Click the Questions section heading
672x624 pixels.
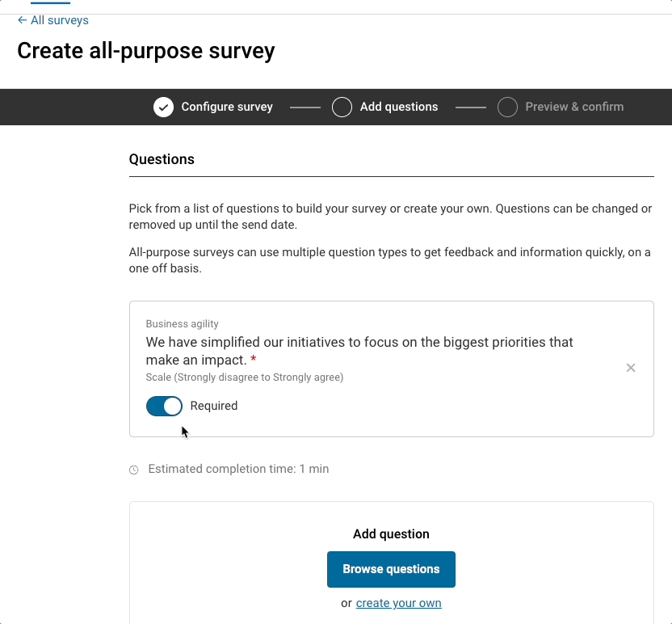coord(162,159)
